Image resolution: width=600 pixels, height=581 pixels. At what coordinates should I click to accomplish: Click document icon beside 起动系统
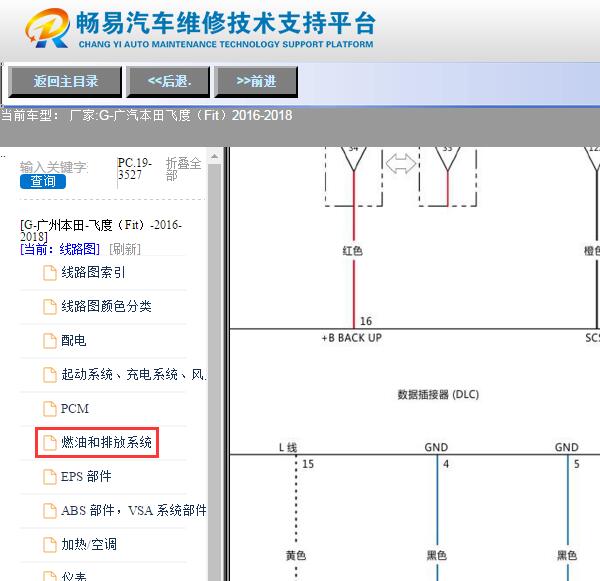50,375
